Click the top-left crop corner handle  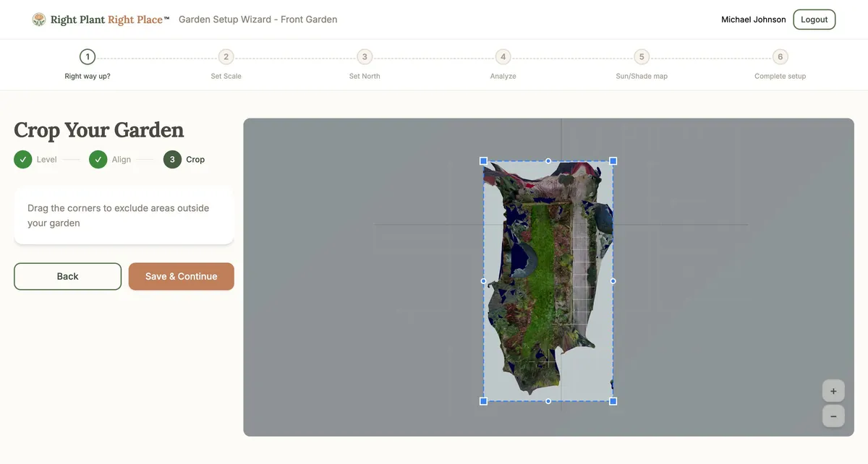(484, 161)
